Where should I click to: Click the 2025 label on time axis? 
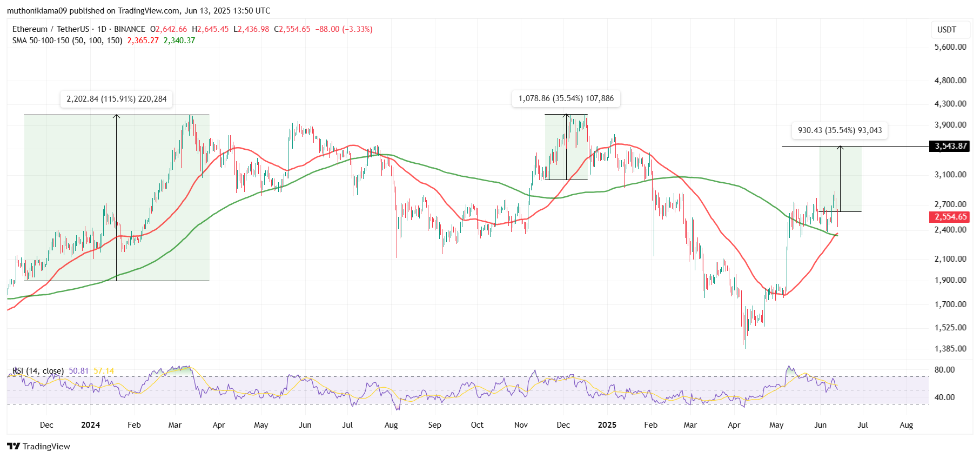(x=607, y=425)
